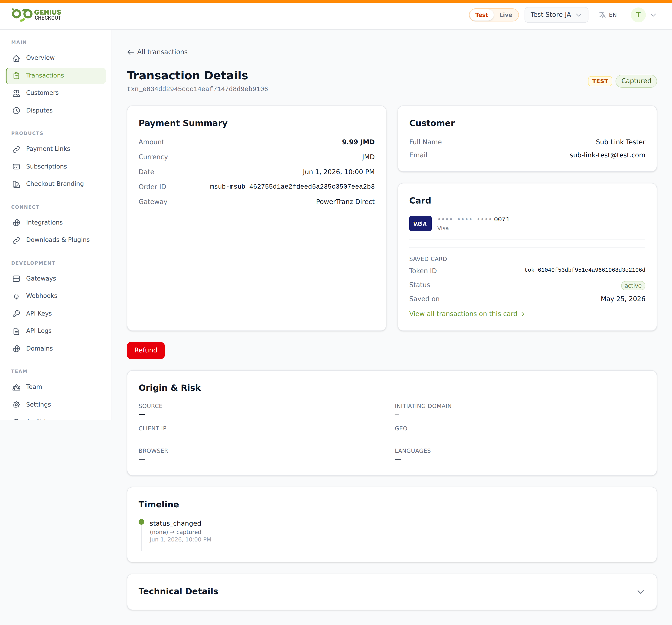The width and height of the screenshot is (672, 625).
Task: Open Integrations page
Action: tap(56, 222)
